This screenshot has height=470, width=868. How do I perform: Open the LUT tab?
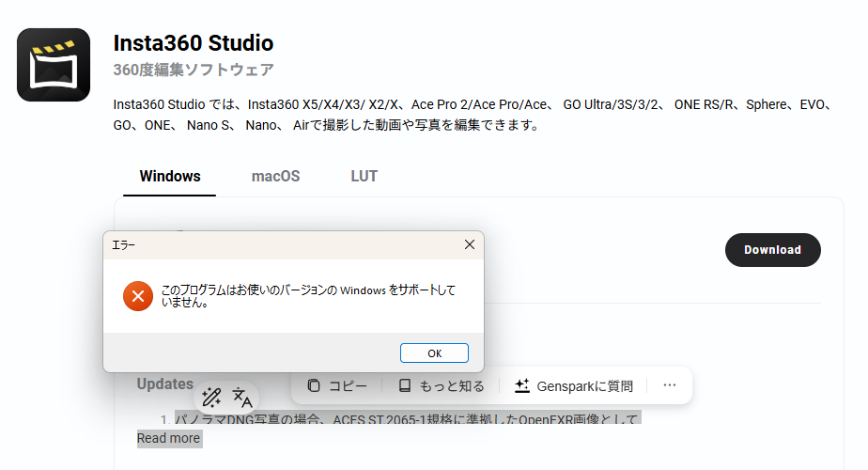[x=364, y=176]
